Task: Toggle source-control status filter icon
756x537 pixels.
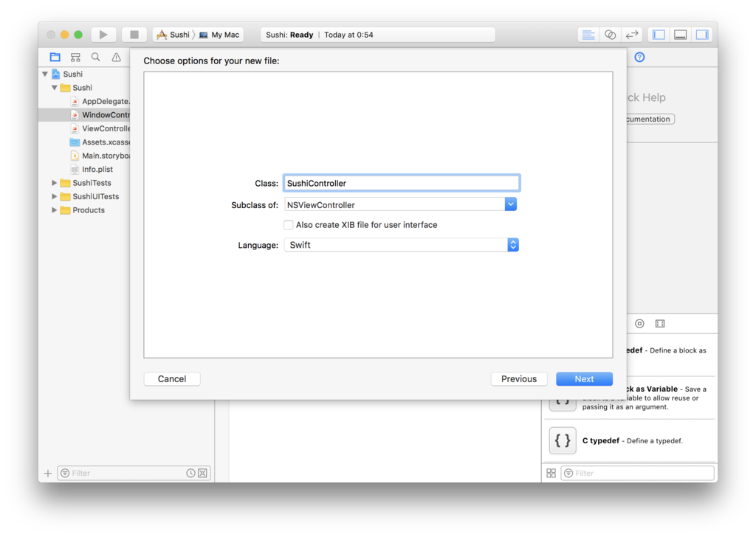Action: pos(202,474)
